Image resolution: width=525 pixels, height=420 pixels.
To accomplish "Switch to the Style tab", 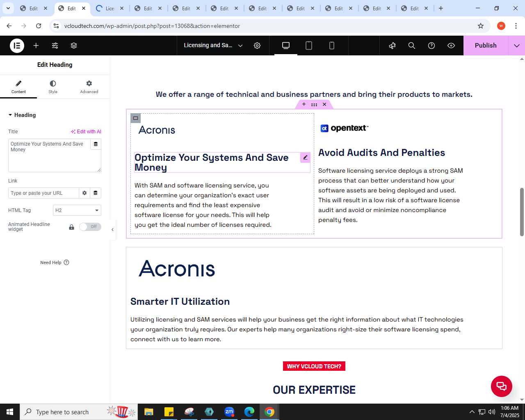I will tap(53, 87).
